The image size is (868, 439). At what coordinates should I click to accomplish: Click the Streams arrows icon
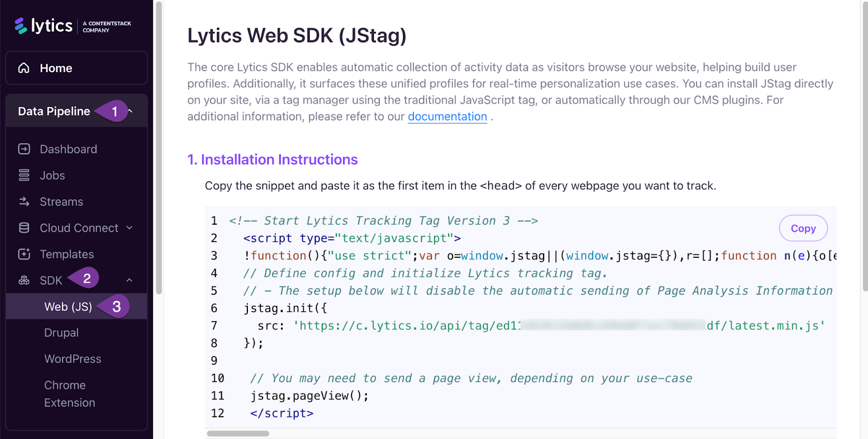(24, 201)
